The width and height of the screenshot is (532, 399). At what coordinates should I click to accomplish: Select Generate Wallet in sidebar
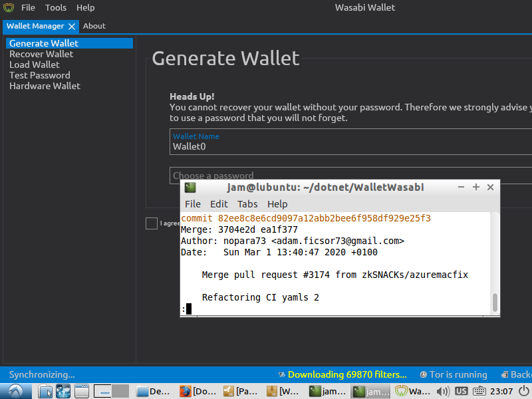69,43
